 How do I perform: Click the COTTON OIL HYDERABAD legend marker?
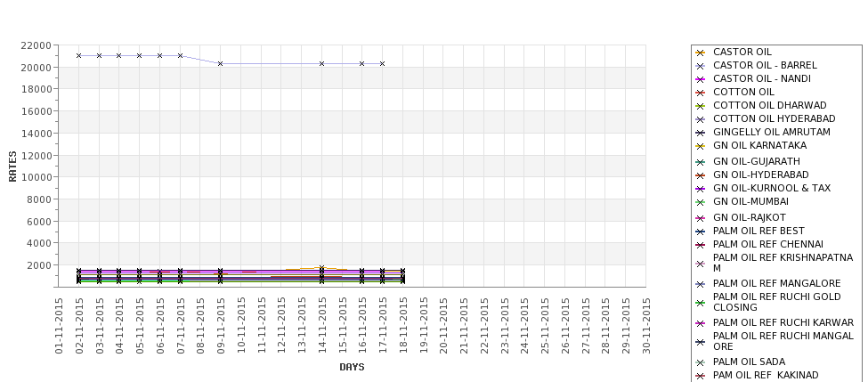pos(701,119)
